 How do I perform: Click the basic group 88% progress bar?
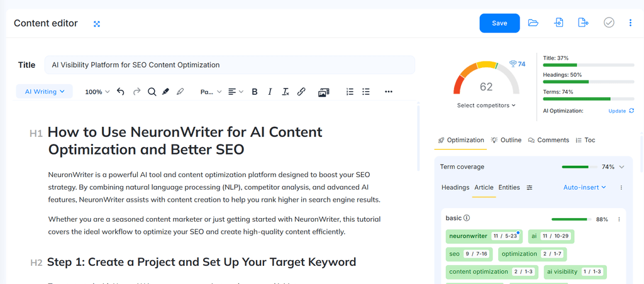click(x=572, y=219)
